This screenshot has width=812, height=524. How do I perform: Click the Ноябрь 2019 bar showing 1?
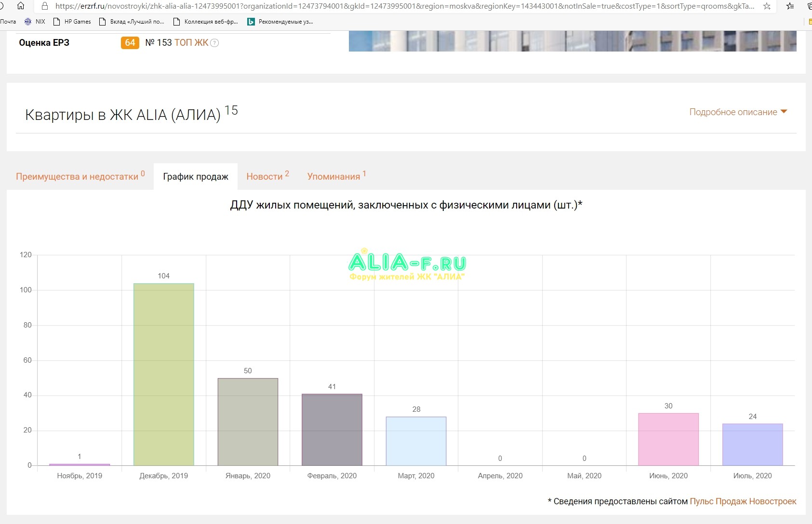[x=80, y=465]
